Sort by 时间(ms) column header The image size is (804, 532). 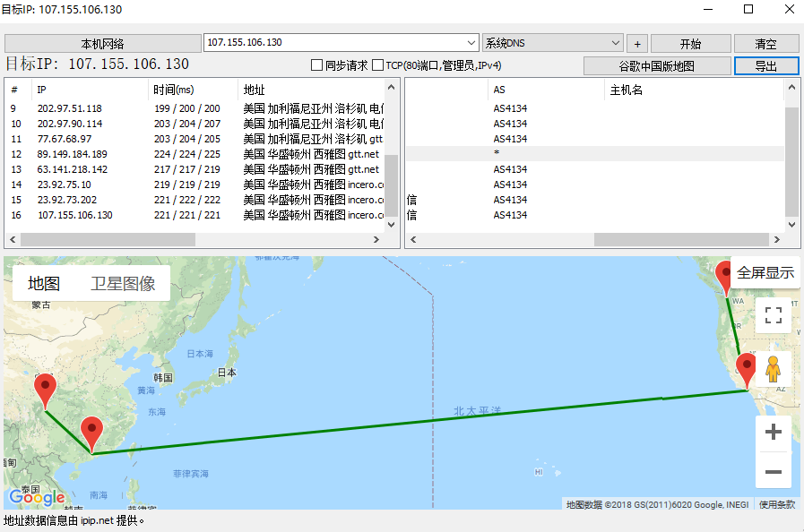[193, 90]
